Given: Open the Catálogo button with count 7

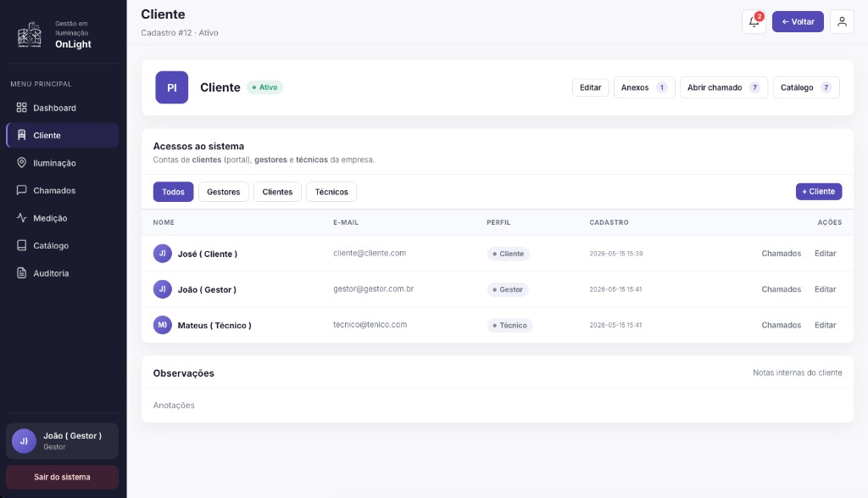Looking at the screenshot, I should coord(806,87).
